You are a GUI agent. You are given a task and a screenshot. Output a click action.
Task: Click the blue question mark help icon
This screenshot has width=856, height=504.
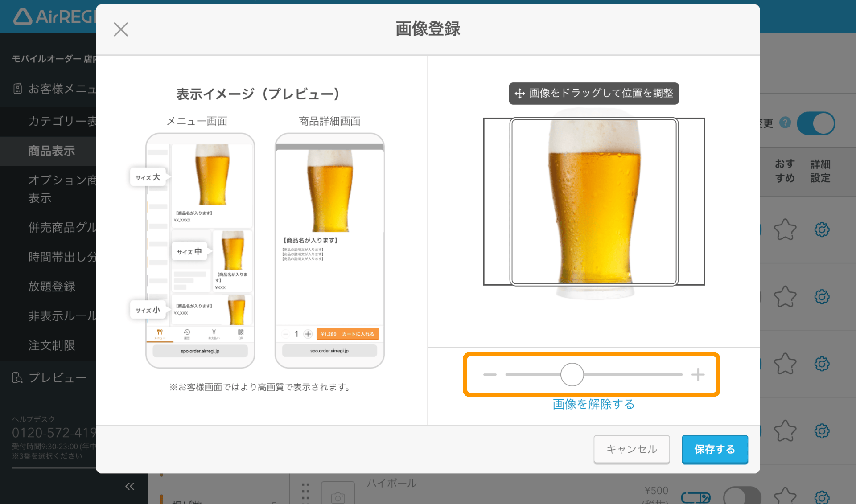pos(785,123)
